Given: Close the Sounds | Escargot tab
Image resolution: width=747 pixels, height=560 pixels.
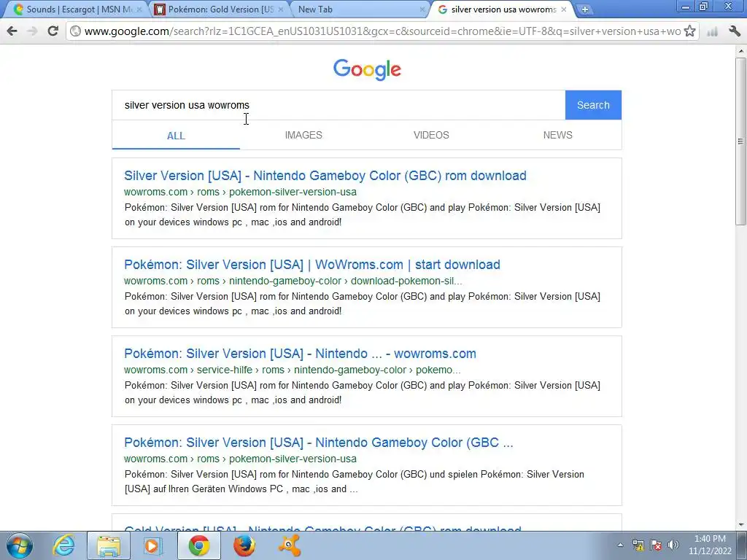Looking at the screenshot, I should (x=139, y=9).
